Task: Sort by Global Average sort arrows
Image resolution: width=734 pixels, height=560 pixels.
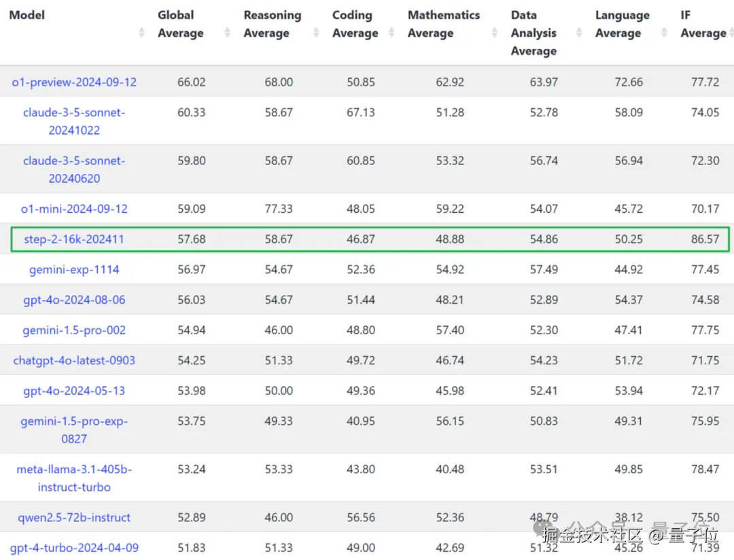Action: click(227, 33)
